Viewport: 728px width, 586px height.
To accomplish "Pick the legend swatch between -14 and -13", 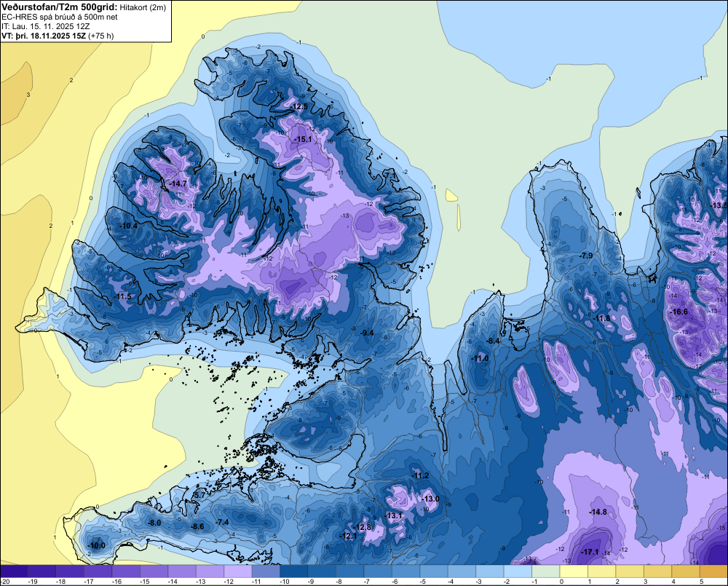I will [x=182, y=571].
